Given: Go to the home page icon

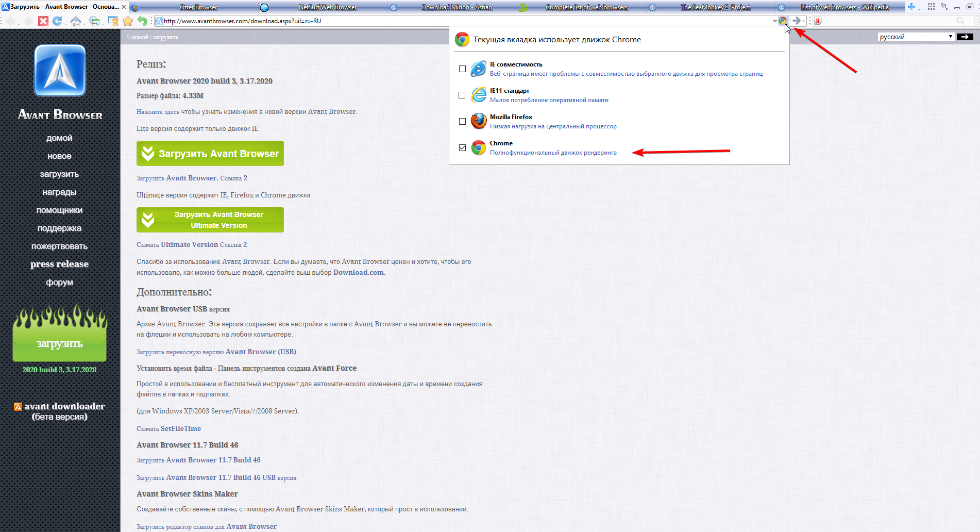Looking at the screenshot, I should pos(75,21).
